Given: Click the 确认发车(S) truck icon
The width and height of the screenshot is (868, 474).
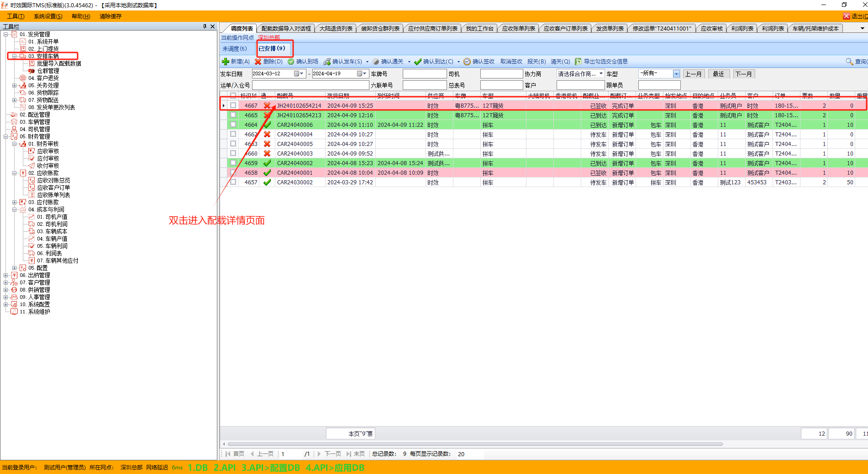Looking at the screenshot, I should click(327, 62).
